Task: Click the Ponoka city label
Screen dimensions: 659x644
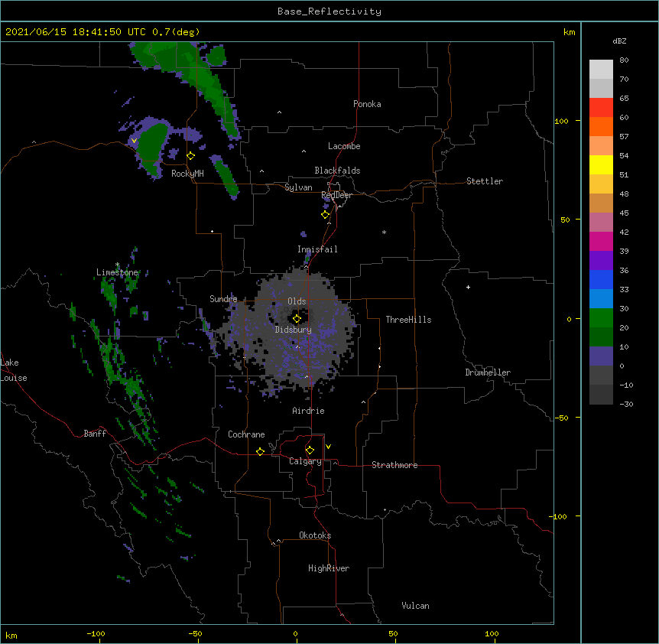Action: [367, 104]
